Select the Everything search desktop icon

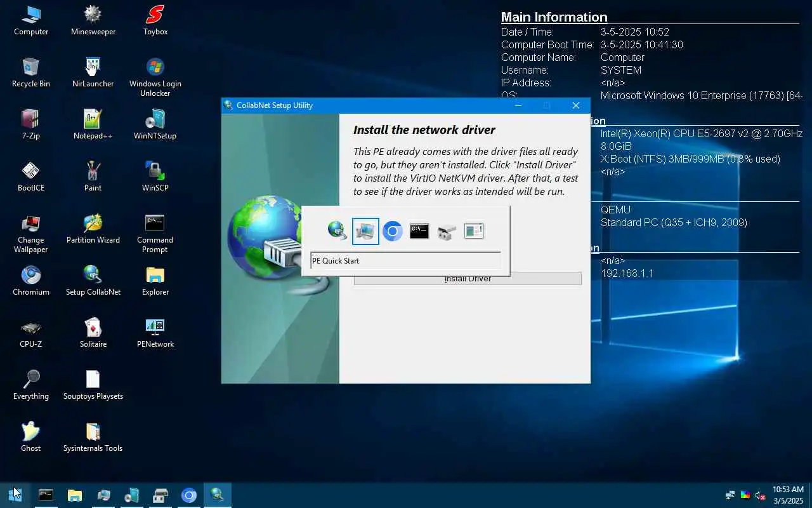point(30,385)
